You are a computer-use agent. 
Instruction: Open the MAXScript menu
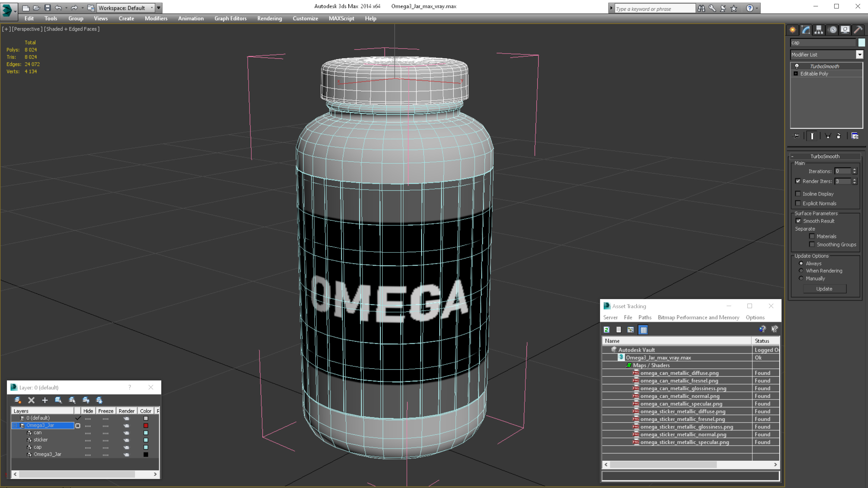[x=341, y=18]
